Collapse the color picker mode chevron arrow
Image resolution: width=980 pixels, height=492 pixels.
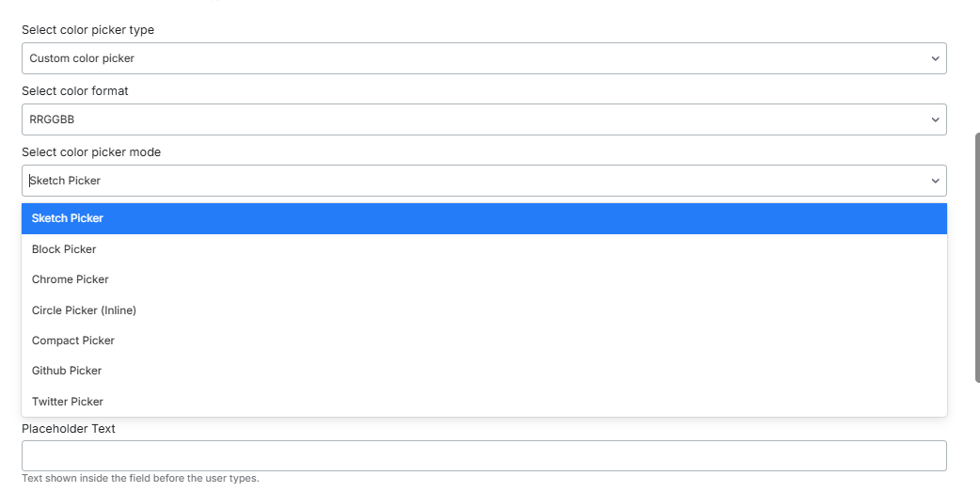tap(935, 181)
